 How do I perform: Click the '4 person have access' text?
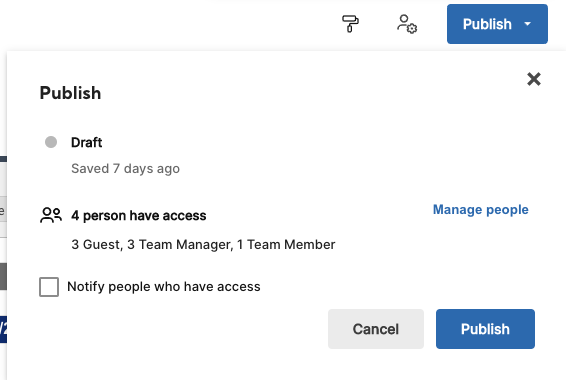click(139, 216)
